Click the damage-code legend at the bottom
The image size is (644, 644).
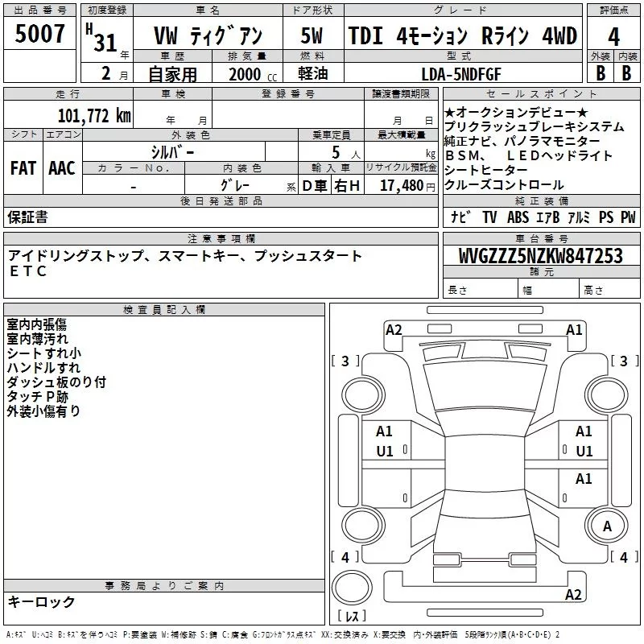283,634
